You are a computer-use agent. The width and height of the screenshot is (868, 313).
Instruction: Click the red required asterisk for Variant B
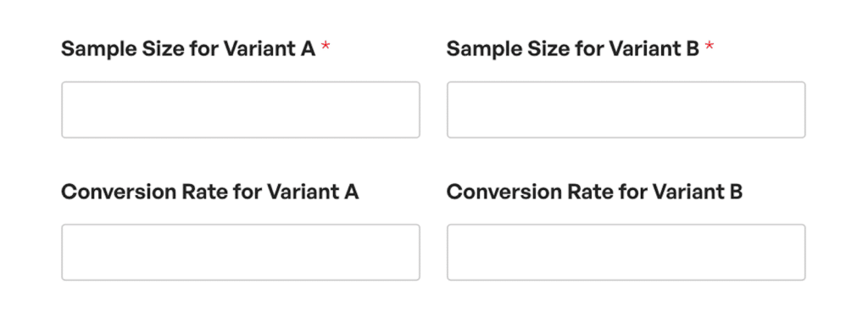tap(709, 47)
